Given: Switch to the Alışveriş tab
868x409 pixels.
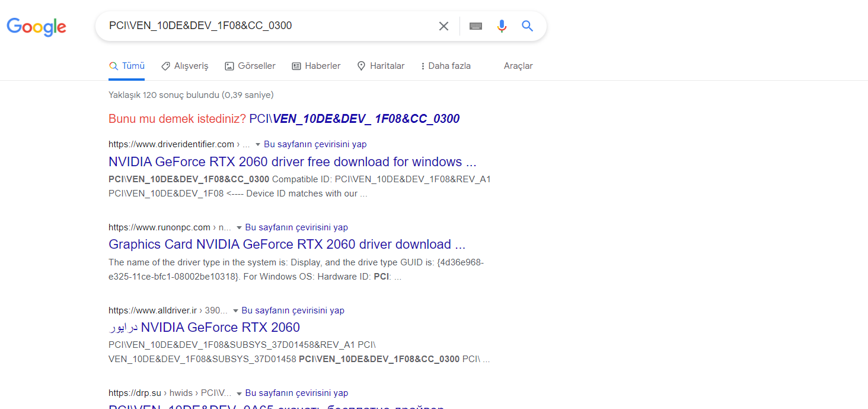Looking at the screenshot, I should pos(185,66).
